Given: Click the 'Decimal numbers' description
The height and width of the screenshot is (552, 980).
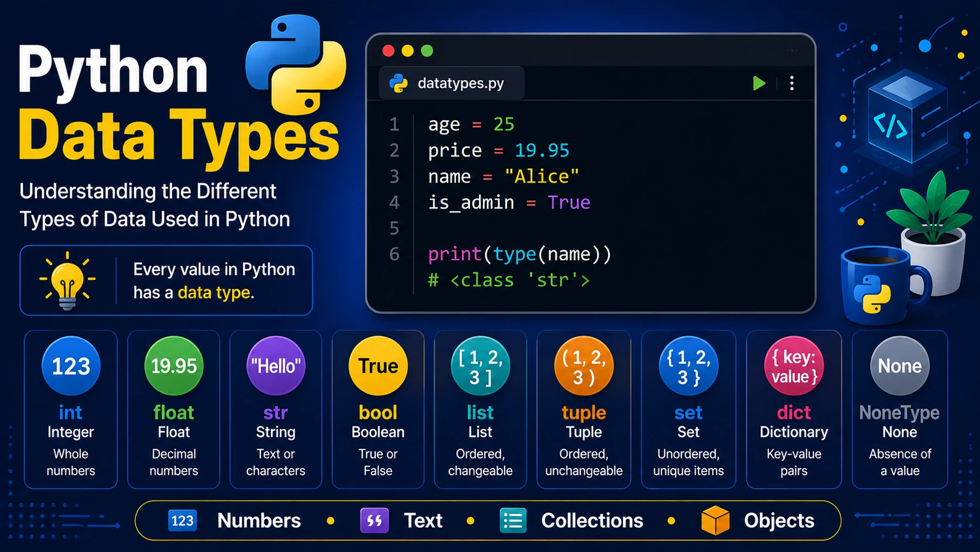Looking at the screenshot, I should click(173, 462).
